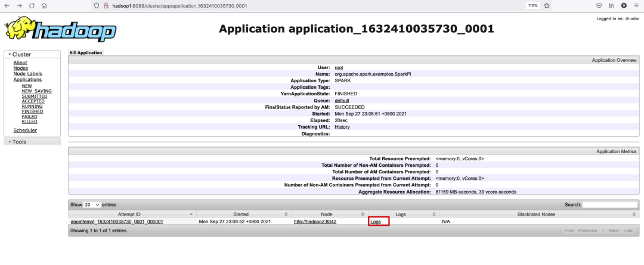Click the SUCCEEDED final status value
This screenshot has height=265, width=644.
pos(349,107)
